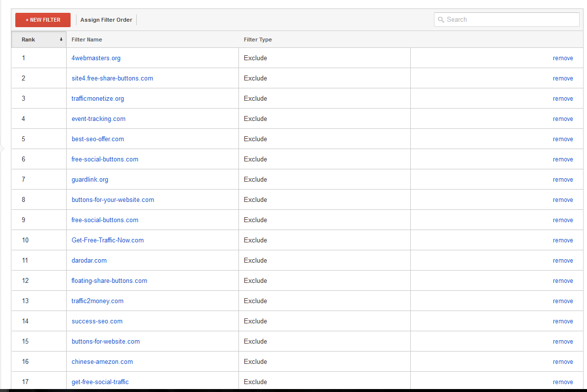Remove the 4webmasters.org filter

pyautogui.click(x=563, y=58)
